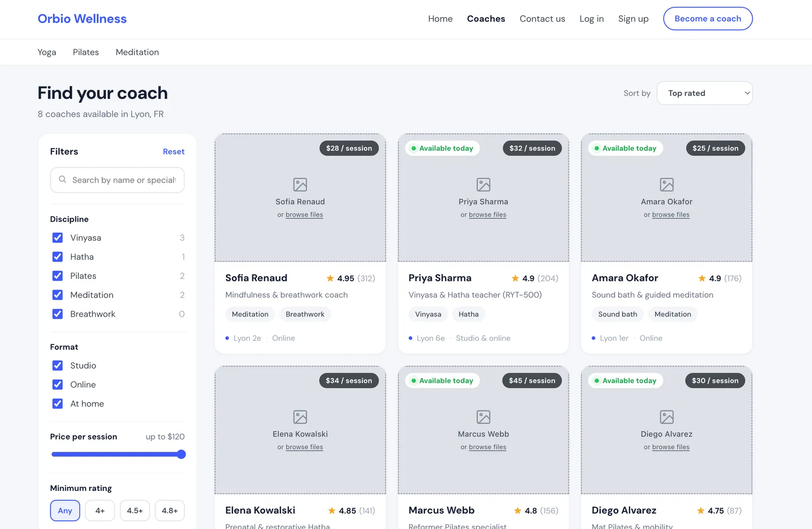This screenshot has height=529, width=812.
Task: Uncheck the Hatha discipline filter
Action: [x=58, y=257]
